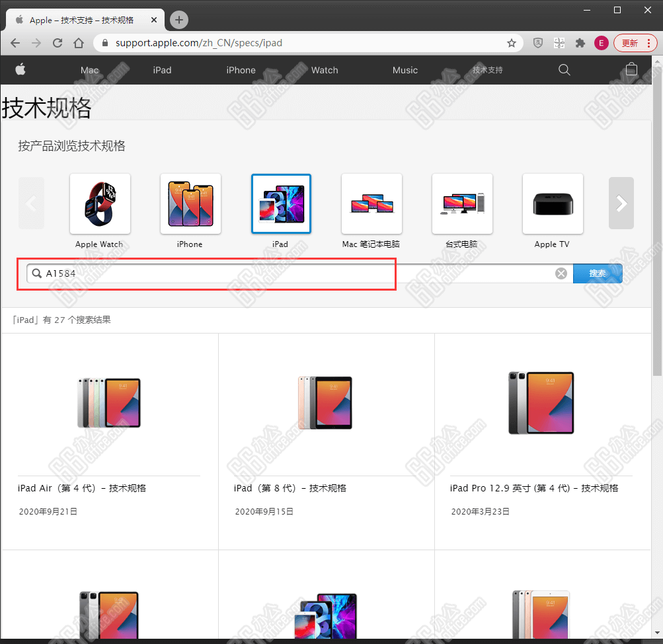Open iPad Pro 12.9 英寸 (第 4 代) link
This screenshot has height=644, width=663.
pyautogui.click(x=534, y=488)
